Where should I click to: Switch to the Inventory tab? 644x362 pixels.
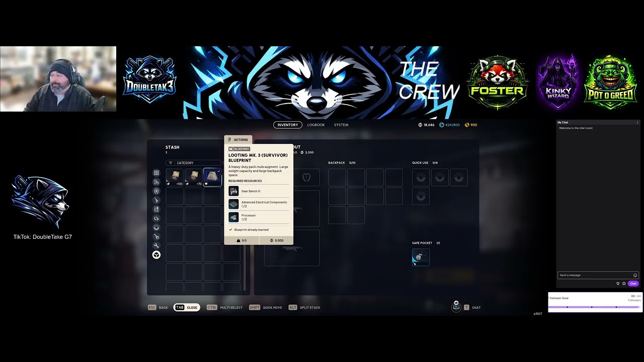[x=288, y=125]
